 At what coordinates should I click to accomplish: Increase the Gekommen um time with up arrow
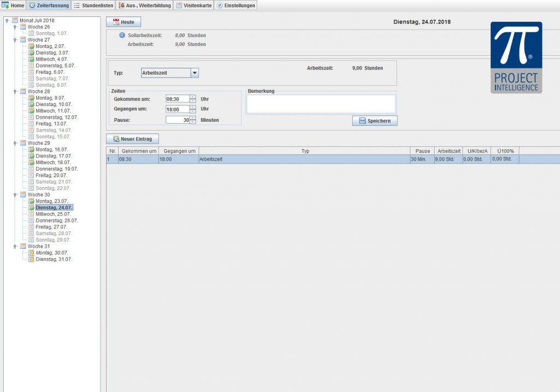tap(192, 97)
